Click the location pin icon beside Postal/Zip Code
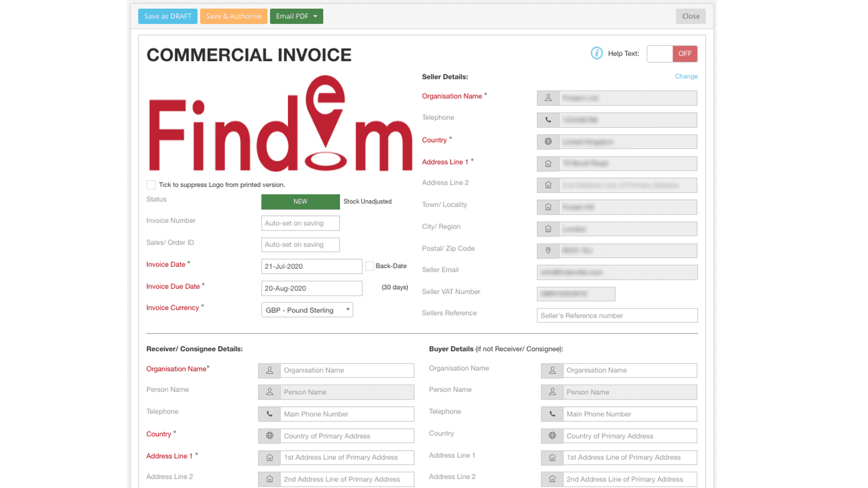 [548, 251]
